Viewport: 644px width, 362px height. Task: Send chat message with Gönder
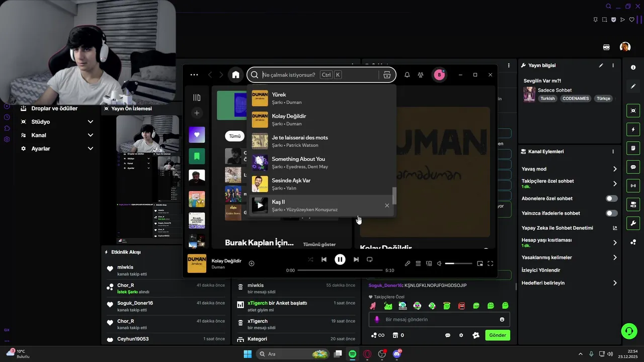point(498,335)
